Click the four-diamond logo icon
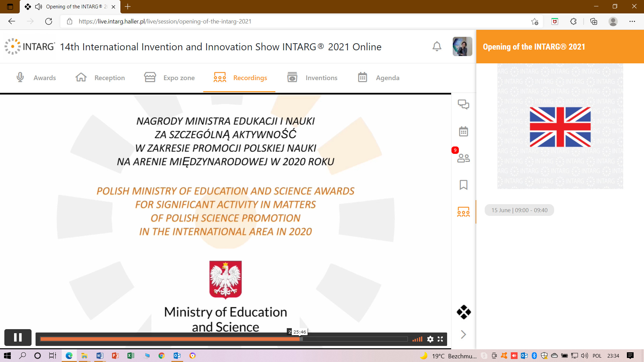The image size is (644, 362). (x=464, y=312)
